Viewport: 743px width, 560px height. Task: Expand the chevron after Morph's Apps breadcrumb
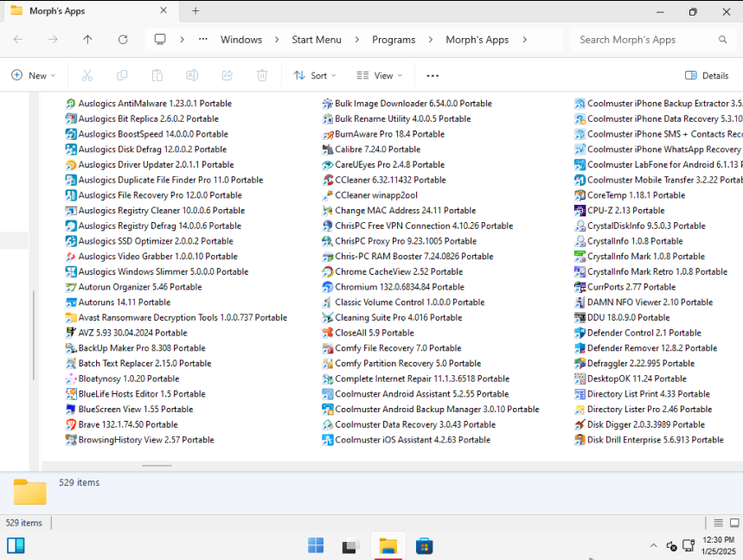524,40
